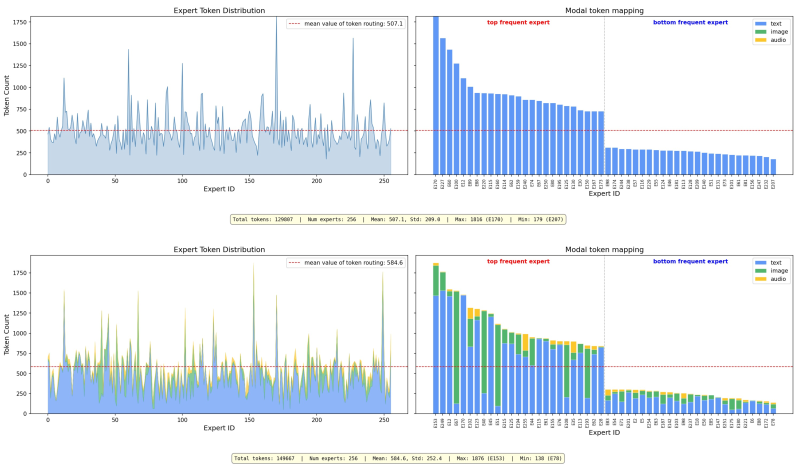Click blue 'text' legend swatch in stacked multimodal chart
797x465 pixels.
(x=760, y=262)
